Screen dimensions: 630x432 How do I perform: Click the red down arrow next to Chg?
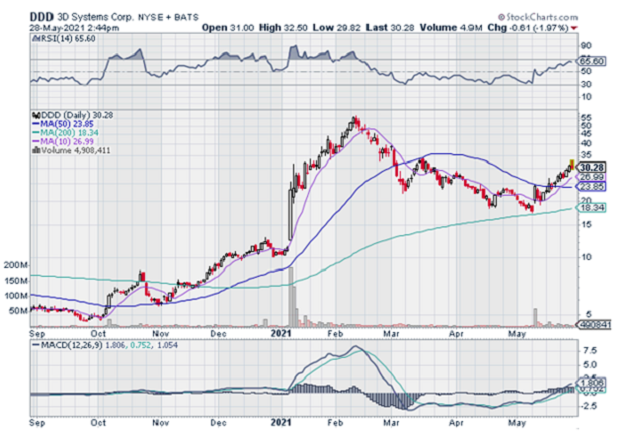(575, 28)
